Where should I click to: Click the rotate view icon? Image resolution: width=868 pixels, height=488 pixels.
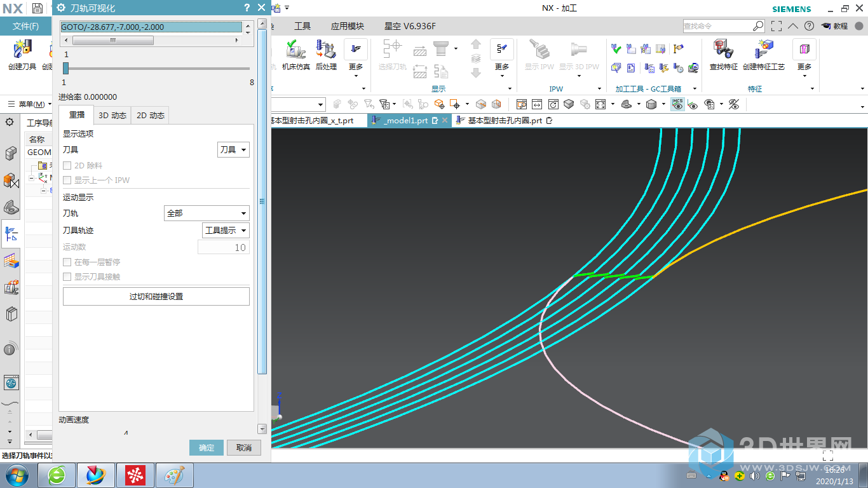553,104
